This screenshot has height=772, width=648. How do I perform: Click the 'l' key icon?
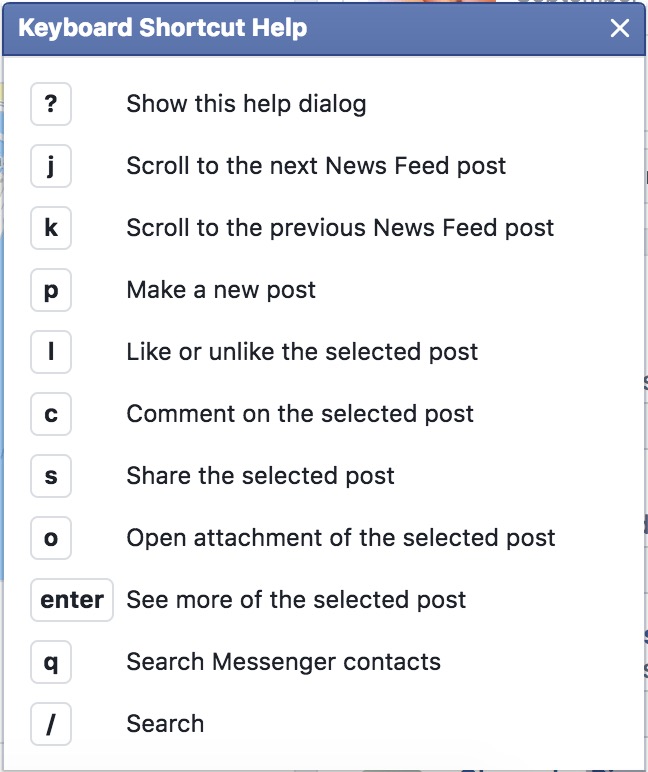pos(51,352)
